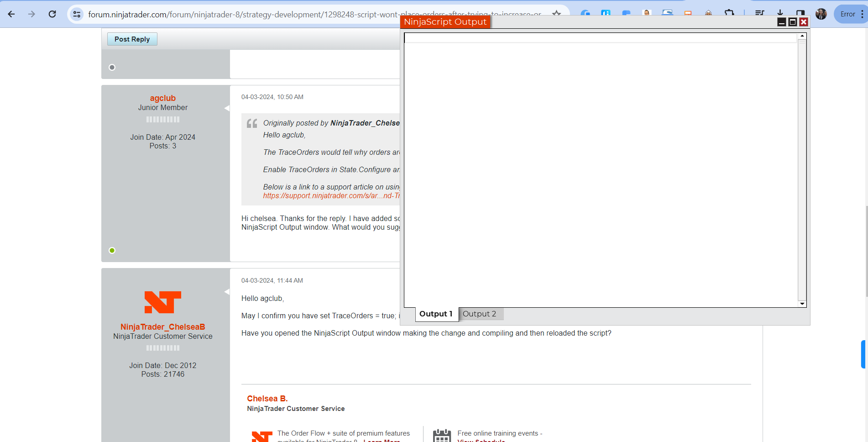Click the forum page's vertical scrollbar

[x=866, y=251]
